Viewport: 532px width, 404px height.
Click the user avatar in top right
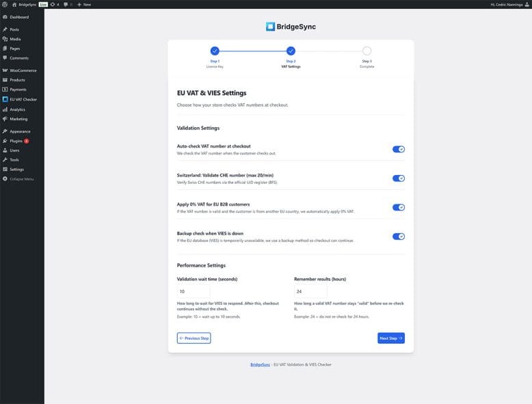(x=527, y=4)
